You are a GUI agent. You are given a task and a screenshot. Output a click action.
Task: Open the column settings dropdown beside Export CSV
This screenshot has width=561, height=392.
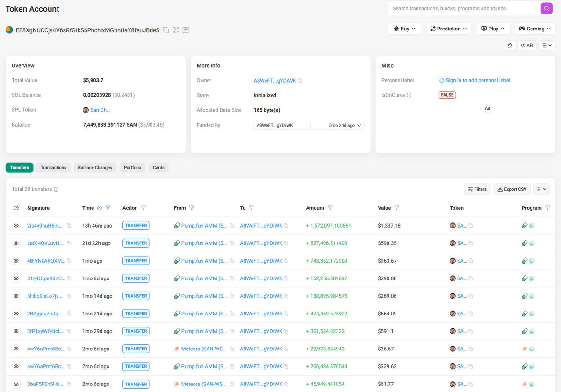(x=541, y=189)
